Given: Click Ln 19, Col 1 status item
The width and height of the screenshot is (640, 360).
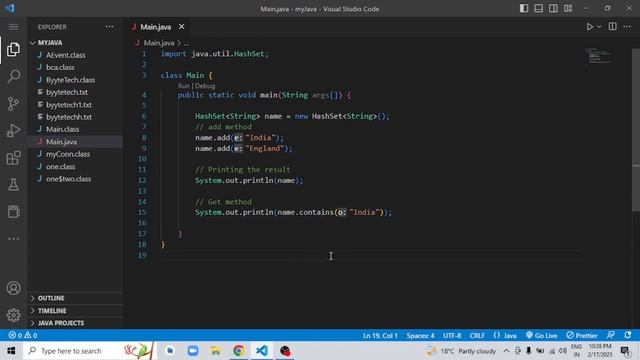Looking at the screenshot, I should (x=380, y=336).
